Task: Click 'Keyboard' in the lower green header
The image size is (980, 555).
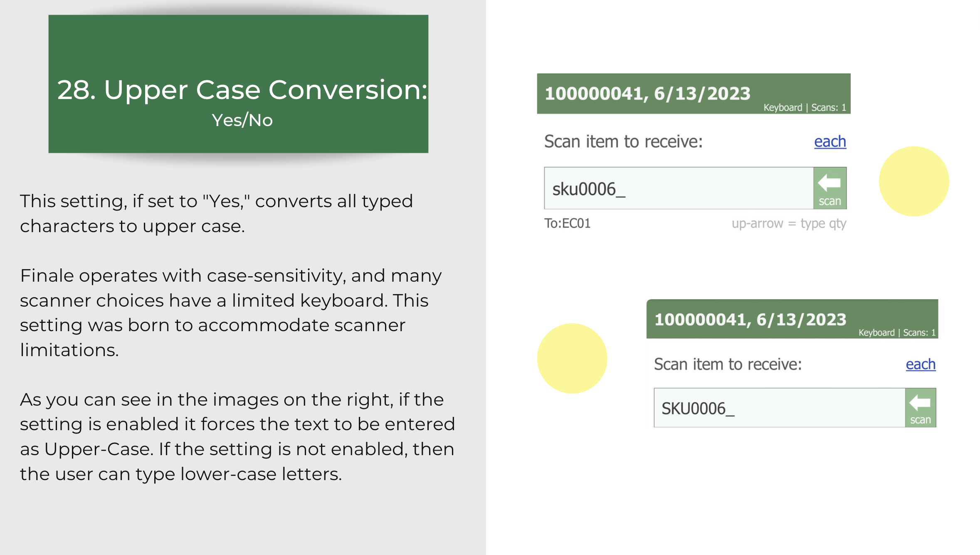Action: click(x=876, y=332)
